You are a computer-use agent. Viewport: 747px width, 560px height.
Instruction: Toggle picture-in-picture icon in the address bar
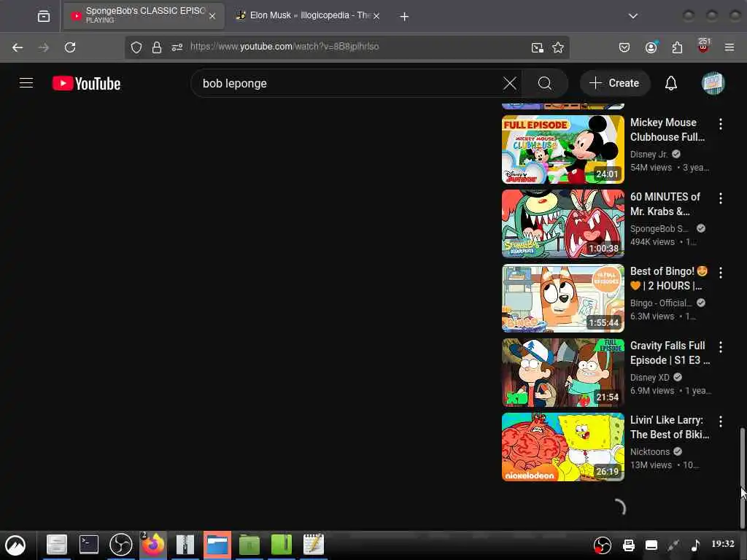click(x=538, y=47)
